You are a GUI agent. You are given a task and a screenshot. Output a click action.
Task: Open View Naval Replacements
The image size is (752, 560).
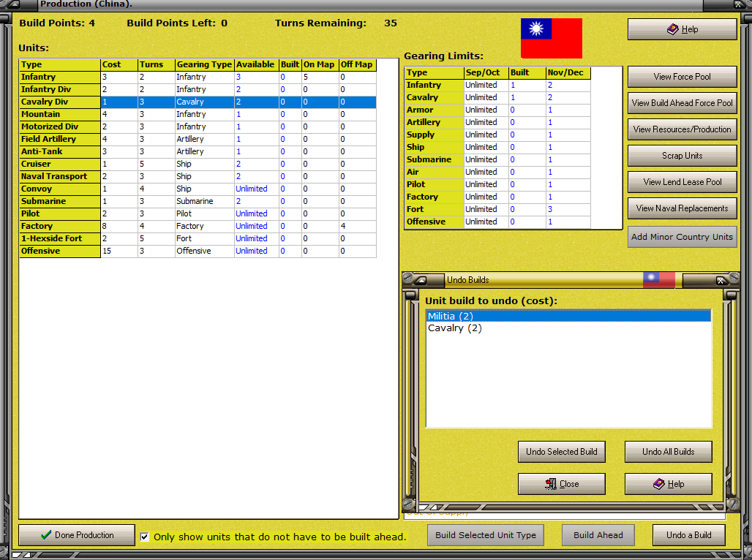pos(682,208)
